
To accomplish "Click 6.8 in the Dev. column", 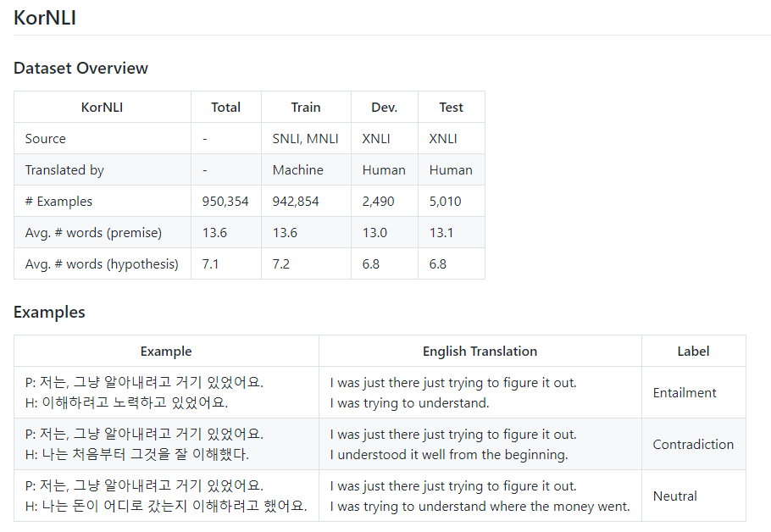I will pyautogui.click(x=371, y=264).
